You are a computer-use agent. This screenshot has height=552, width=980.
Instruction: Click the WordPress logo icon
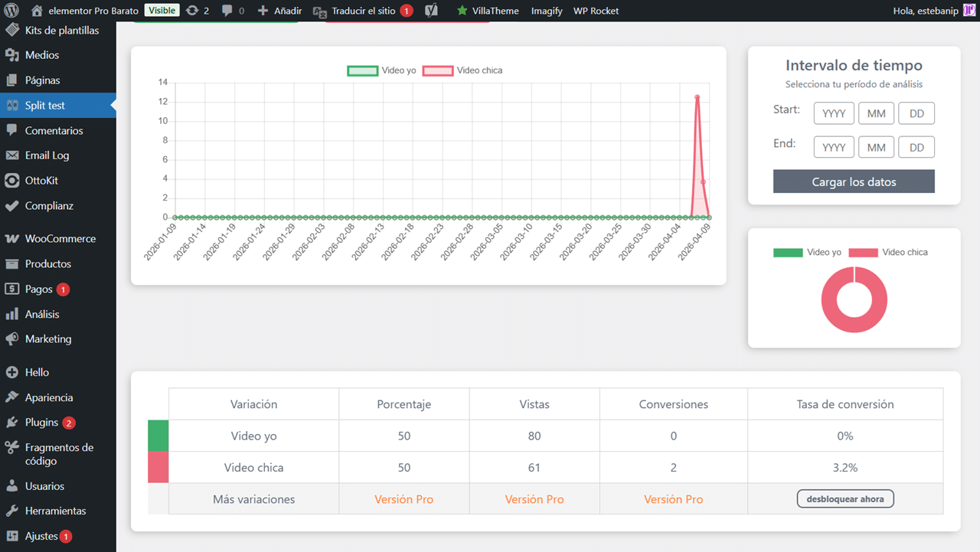pyautogui.click(x=11, y=11)
